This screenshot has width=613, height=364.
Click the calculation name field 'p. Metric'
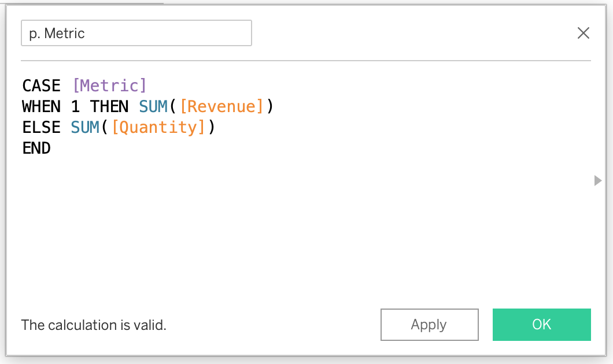tap(136, 34)
